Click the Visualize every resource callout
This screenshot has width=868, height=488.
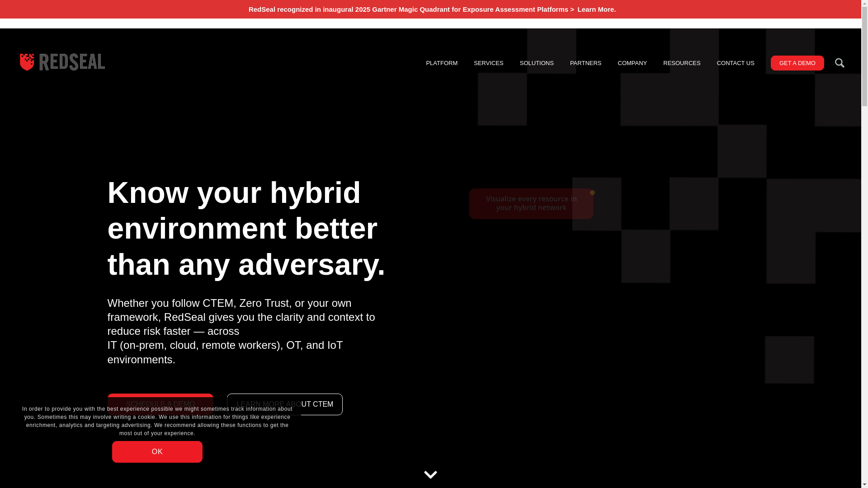(x=531, y=204)
